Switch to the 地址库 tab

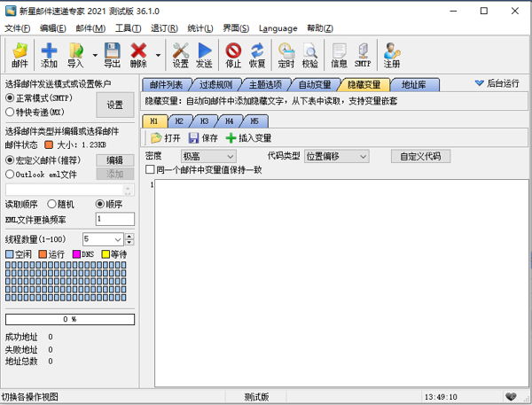click(413, 85)
